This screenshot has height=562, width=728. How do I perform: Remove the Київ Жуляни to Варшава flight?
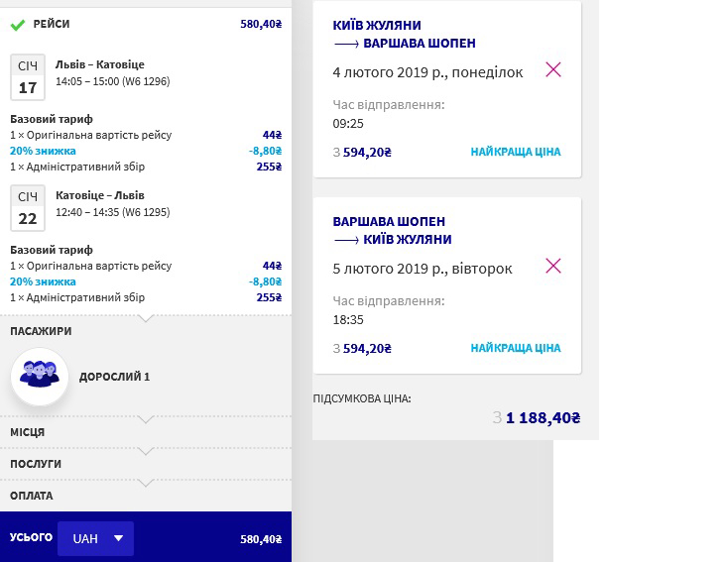[553, 69]
